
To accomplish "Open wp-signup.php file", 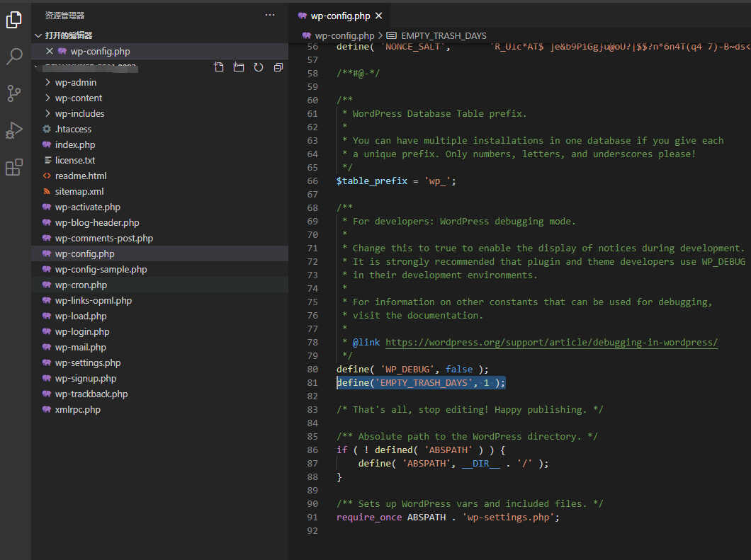I will (x=160, y=378).
